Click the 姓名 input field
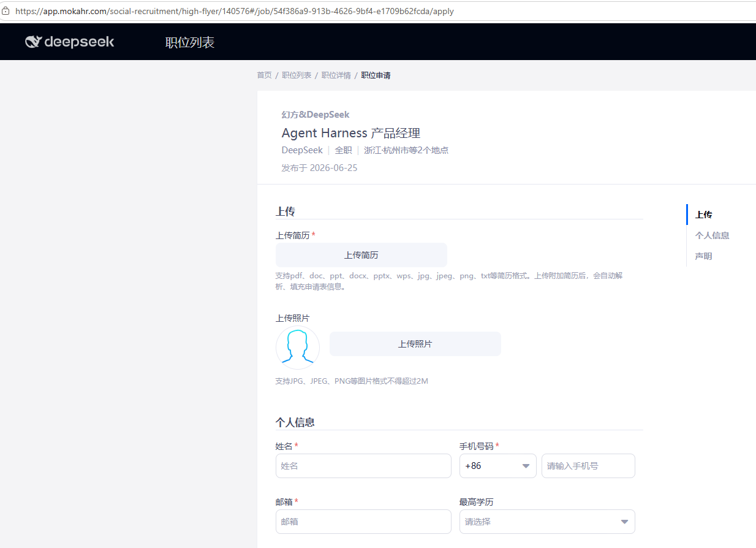 tap(363, 466)
